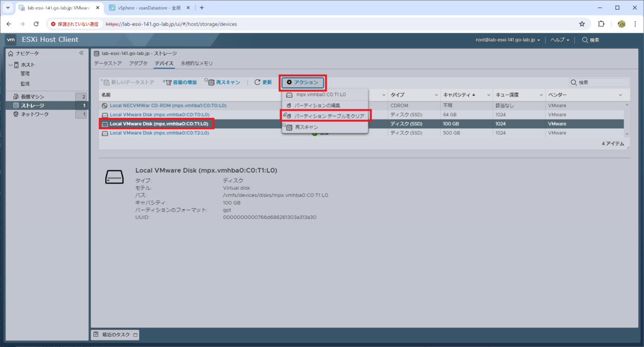Click the rescan icon in the toolbar

click(209, 82)
